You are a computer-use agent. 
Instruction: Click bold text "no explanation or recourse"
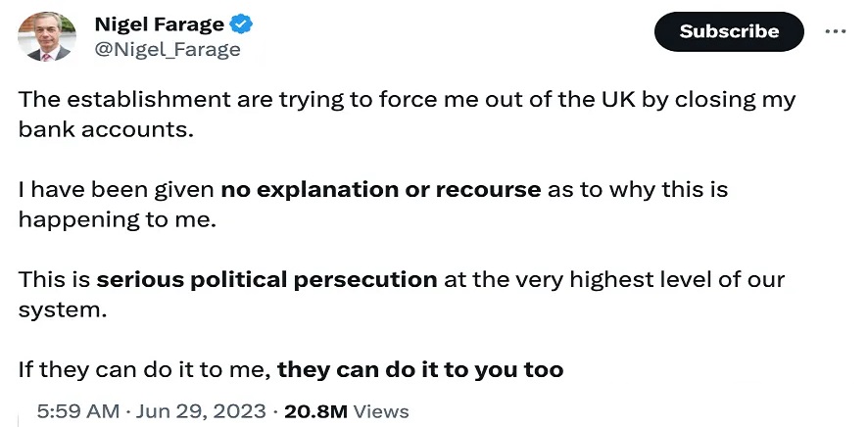tap(380, 190)
